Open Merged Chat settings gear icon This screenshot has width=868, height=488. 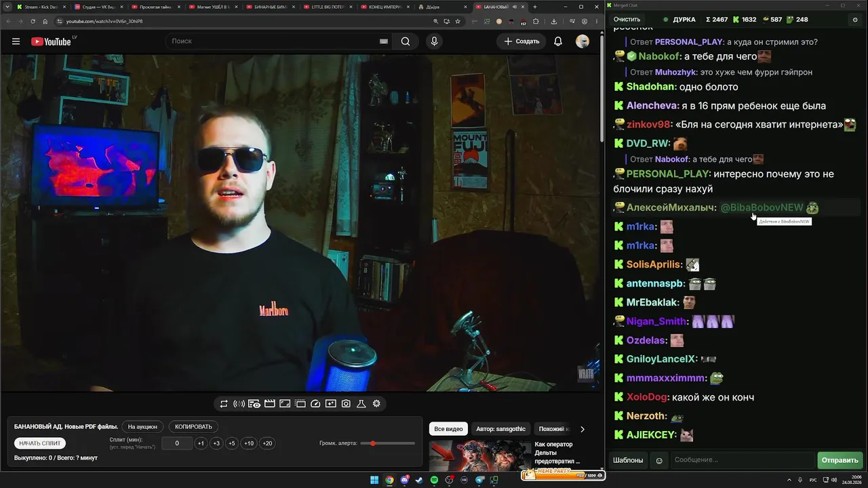pos(854,20)
